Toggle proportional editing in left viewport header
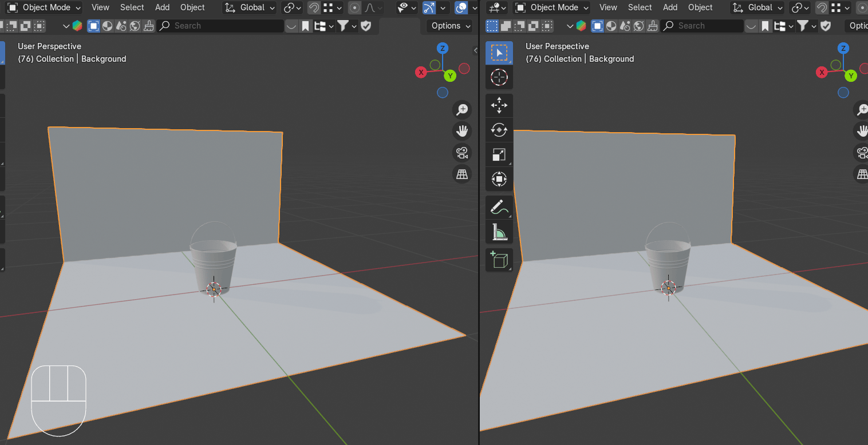The image size is (868, 445). 355,8
